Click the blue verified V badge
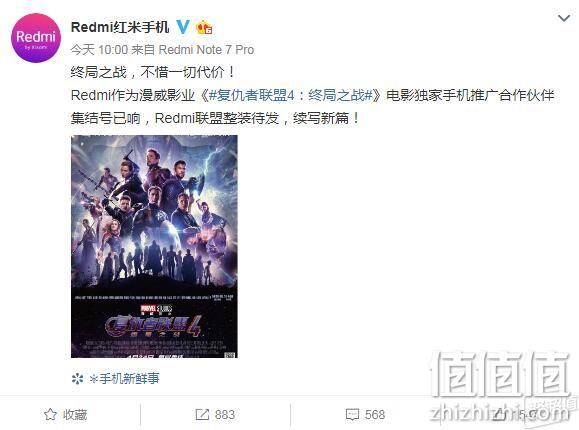The width and height of the screenshot is (579, 430). pyautogui.click(x=183, y=27)
